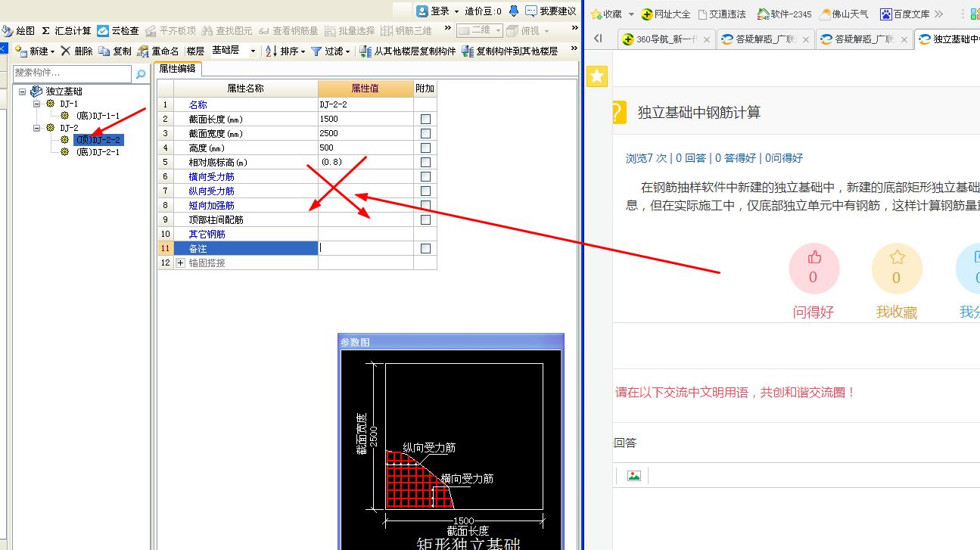
Task: Select (底)DJ-2-1 tree item
Action: (98, 152)
